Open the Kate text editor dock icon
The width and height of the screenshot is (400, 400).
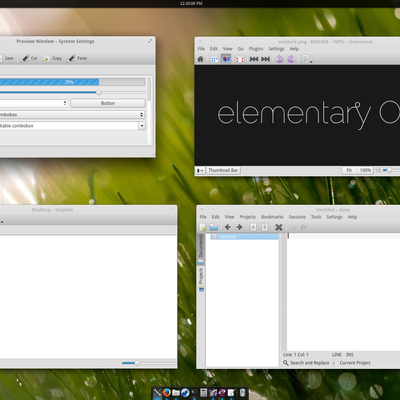(232, 393)
